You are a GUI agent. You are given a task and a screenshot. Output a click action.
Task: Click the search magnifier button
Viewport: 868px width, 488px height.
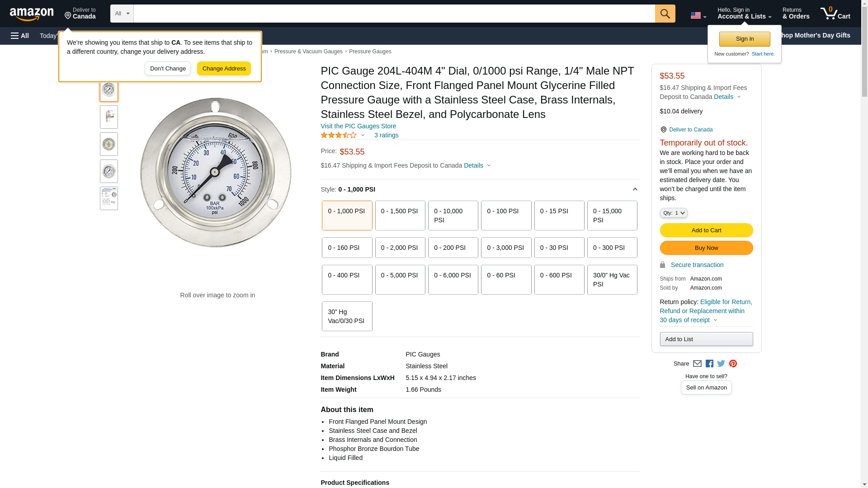pyautogui.click(x=665, y=14)
